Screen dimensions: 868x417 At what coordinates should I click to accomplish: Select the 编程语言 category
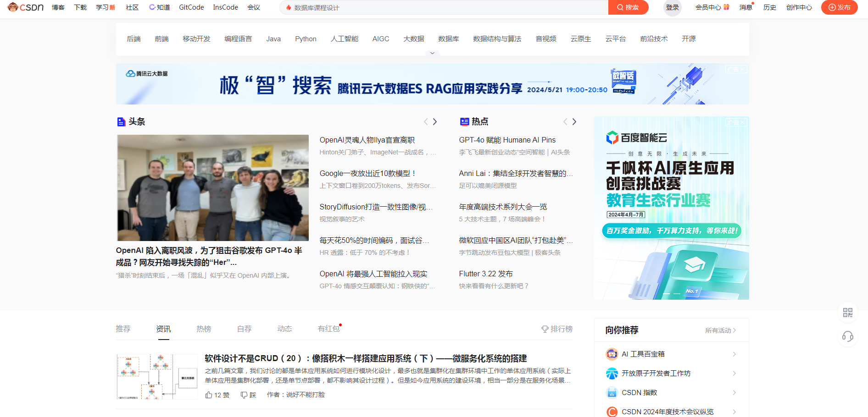tap(238, 39)
